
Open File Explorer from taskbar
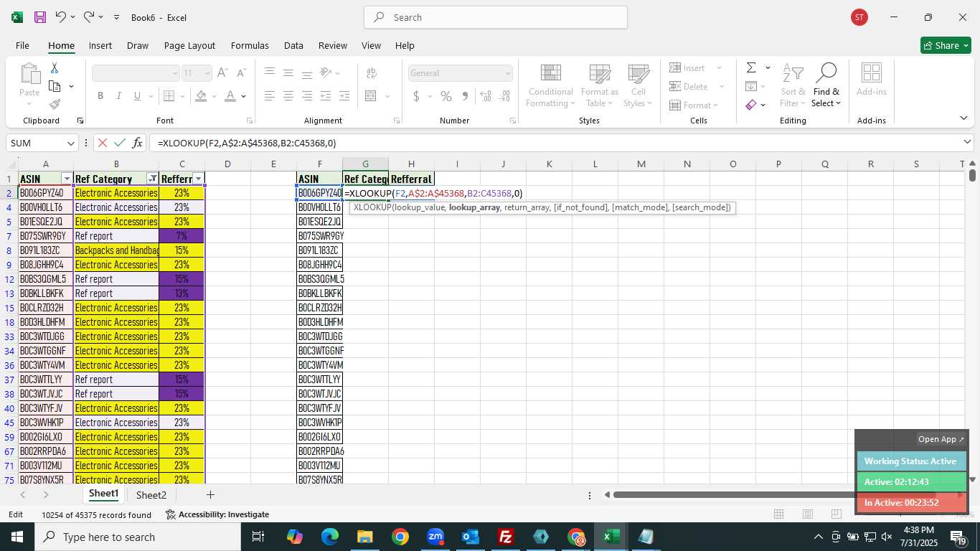click(365, 537)
